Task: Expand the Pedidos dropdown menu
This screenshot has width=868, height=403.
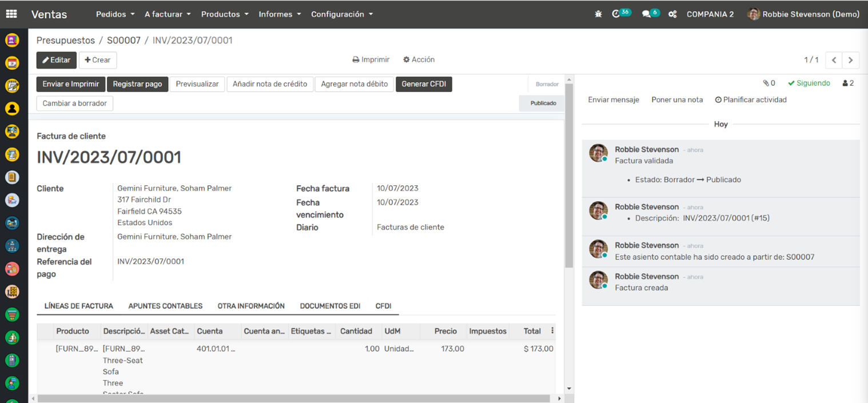Action: [x=115, y=14]
